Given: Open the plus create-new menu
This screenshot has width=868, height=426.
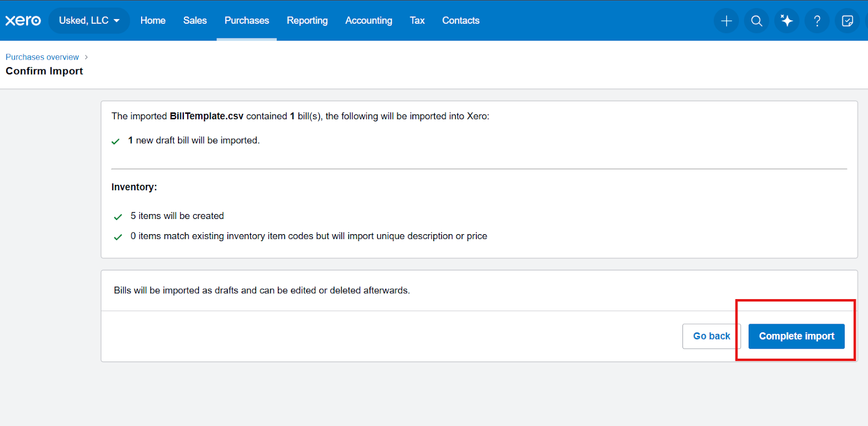Looking at the screenshot, I should (726, 21).
